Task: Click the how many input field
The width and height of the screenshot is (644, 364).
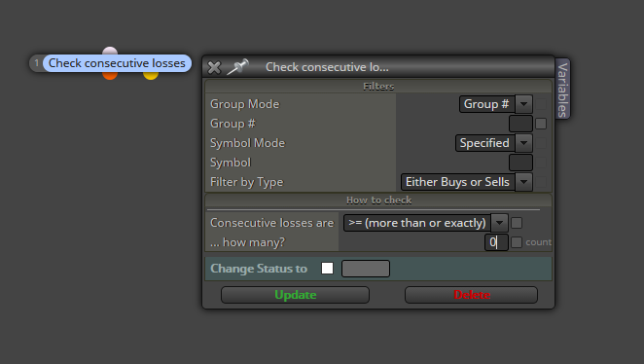Action: tap(496, 242)
